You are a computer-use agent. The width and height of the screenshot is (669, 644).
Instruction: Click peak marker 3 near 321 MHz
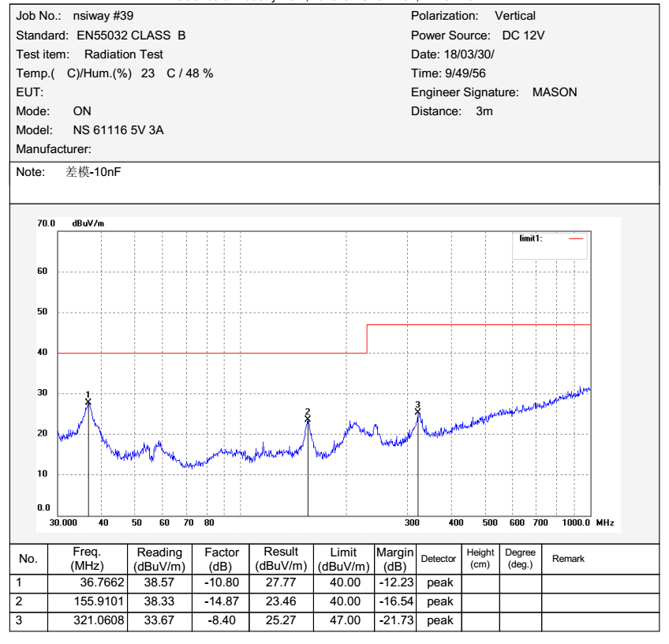pos(418,411)
